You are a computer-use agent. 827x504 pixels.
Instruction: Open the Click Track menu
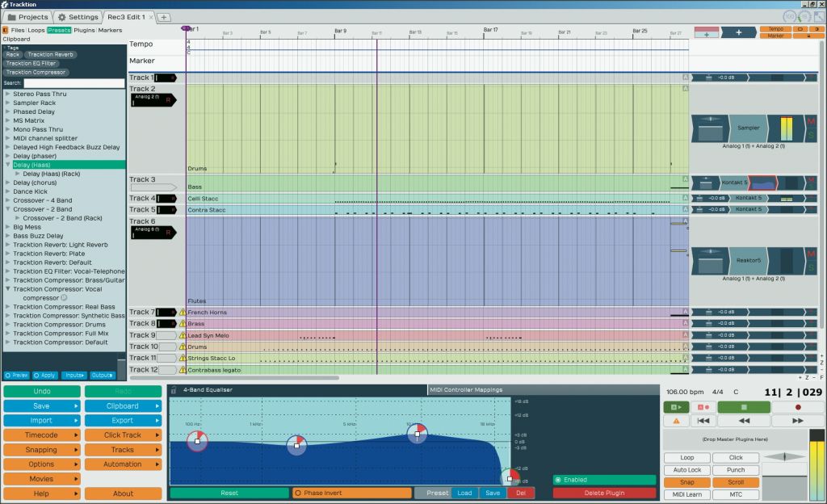click(x=123, y=435)
